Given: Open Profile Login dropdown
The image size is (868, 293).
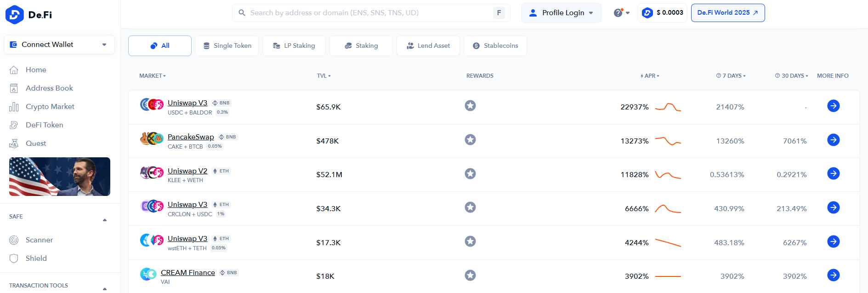Looking at the screenshot, I should point(561,13).
